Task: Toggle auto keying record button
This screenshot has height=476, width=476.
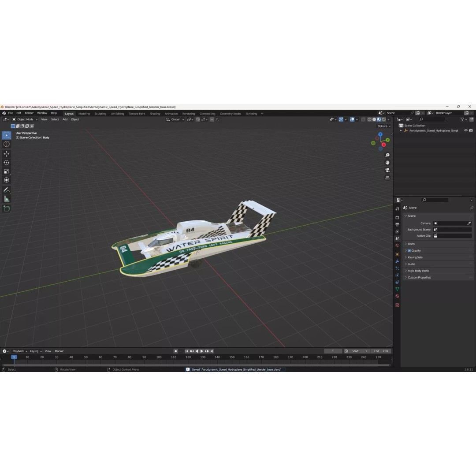Action: 175,351
